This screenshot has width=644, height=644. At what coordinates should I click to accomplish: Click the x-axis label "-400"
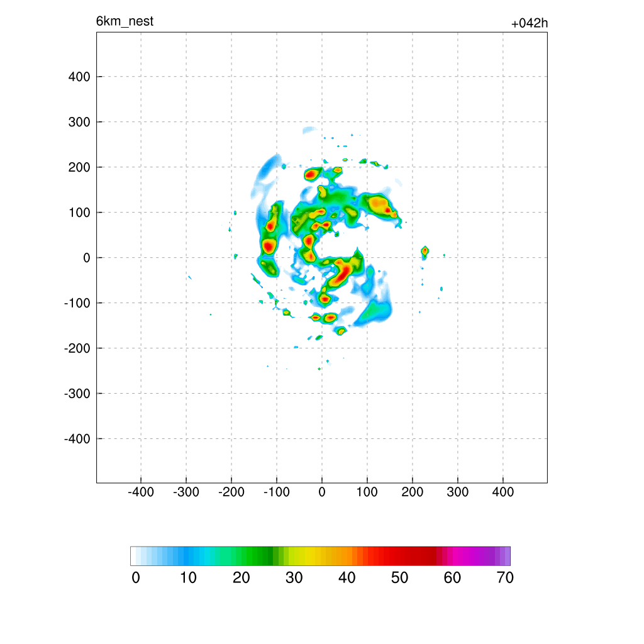[141, 492]
